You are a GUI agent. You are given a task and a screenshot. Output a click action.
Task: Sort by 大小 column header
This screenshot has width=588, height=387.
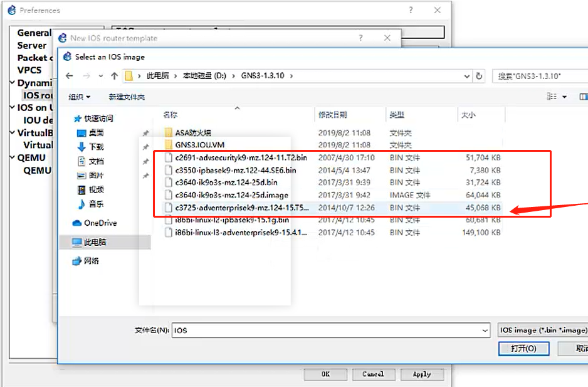[x=468, y=115]
